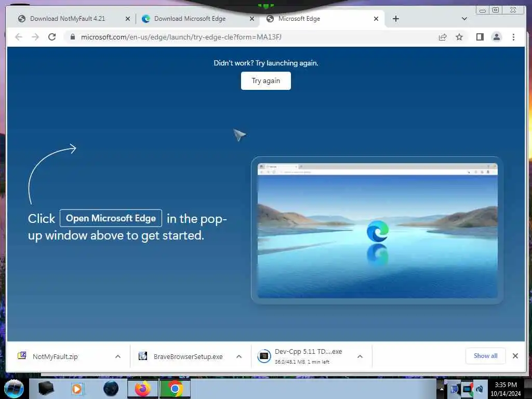This screenshot has width=532, height=399.
Task: Click the Dev-Cpp download progress icon
Action: (x=264, y=356)
